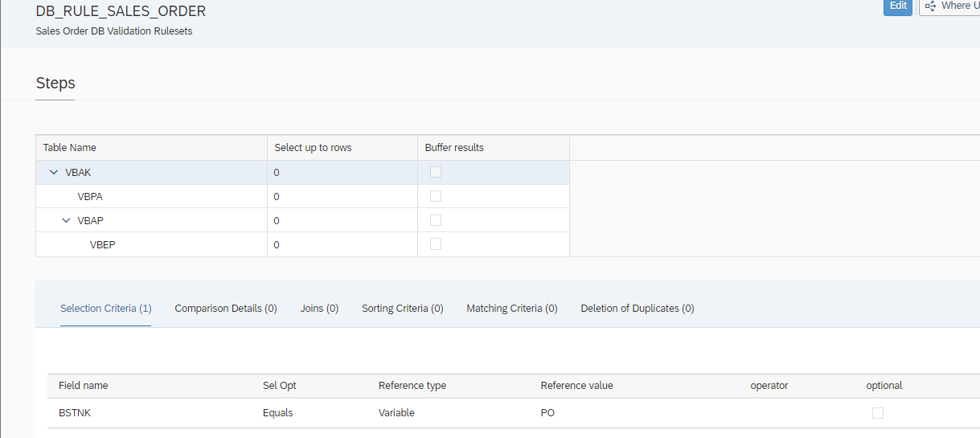Collapse the VBAK tree node
980x438 pixels.
coord(54,172)
